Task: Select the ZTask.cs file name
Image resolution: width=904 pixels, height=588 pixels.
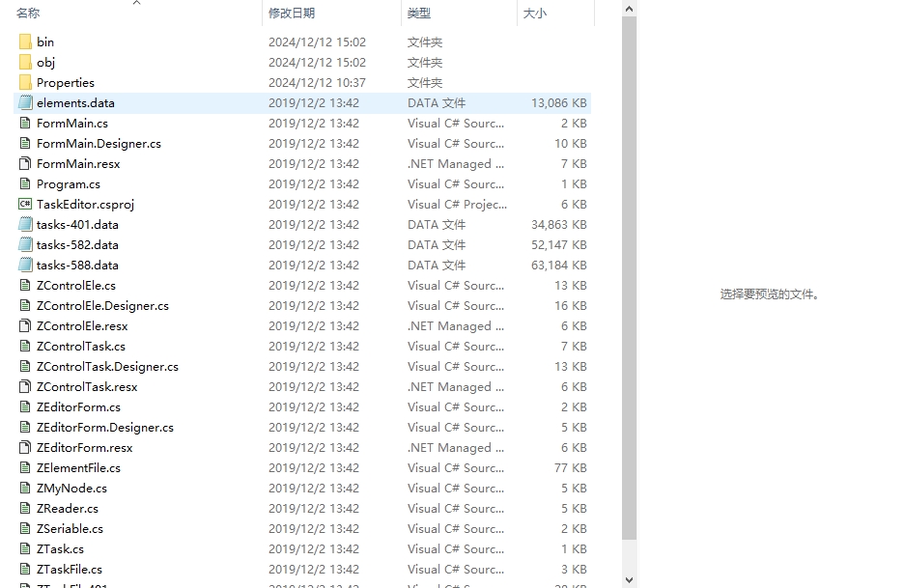Action: pyautogui.click(x=60, y=548)
